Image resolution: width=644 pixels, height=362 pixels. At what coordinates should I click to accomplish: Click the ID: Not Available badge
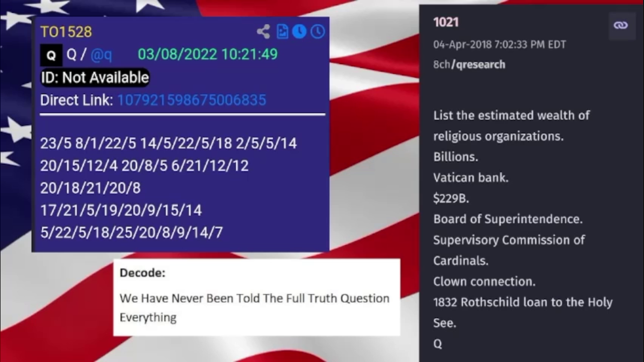click(x=95, y=77)
